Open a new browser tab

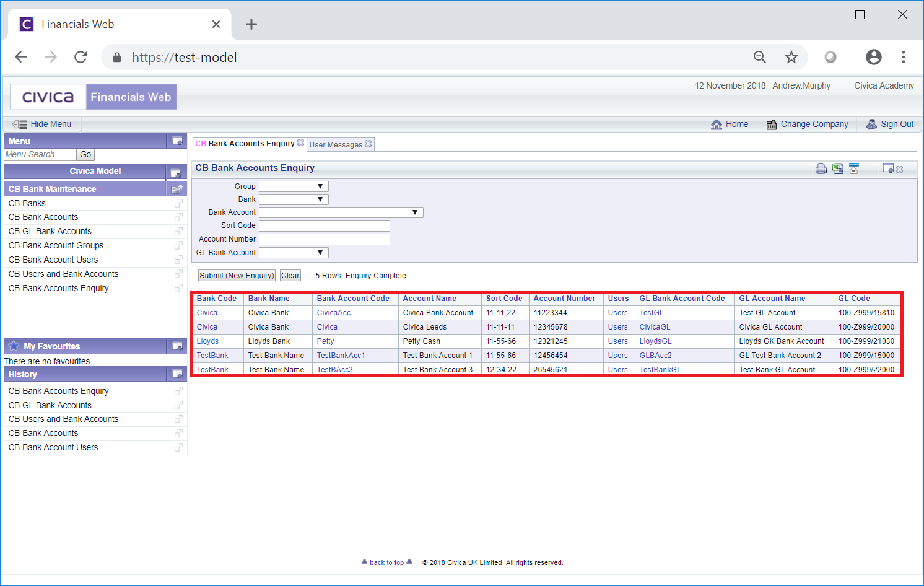251,24
